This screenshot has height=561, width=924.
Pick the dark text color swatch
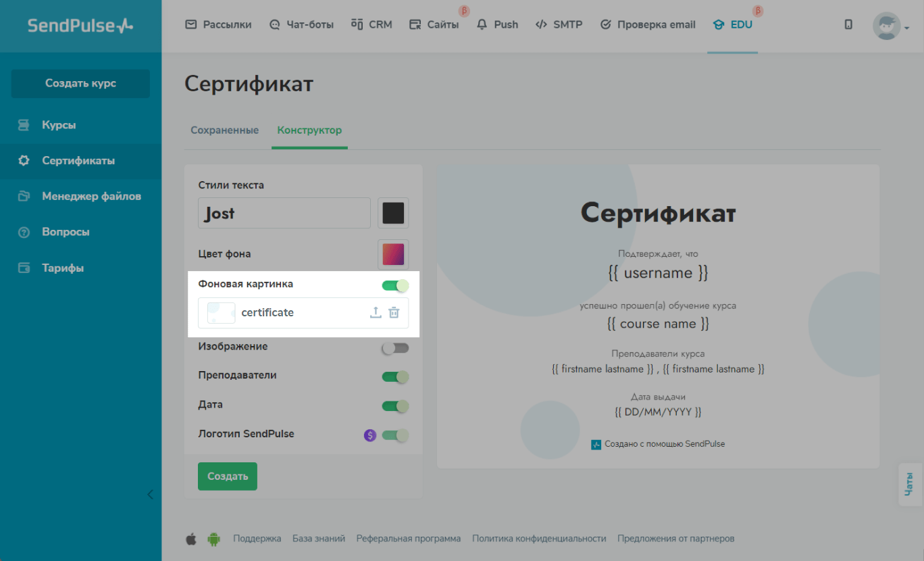393,213
